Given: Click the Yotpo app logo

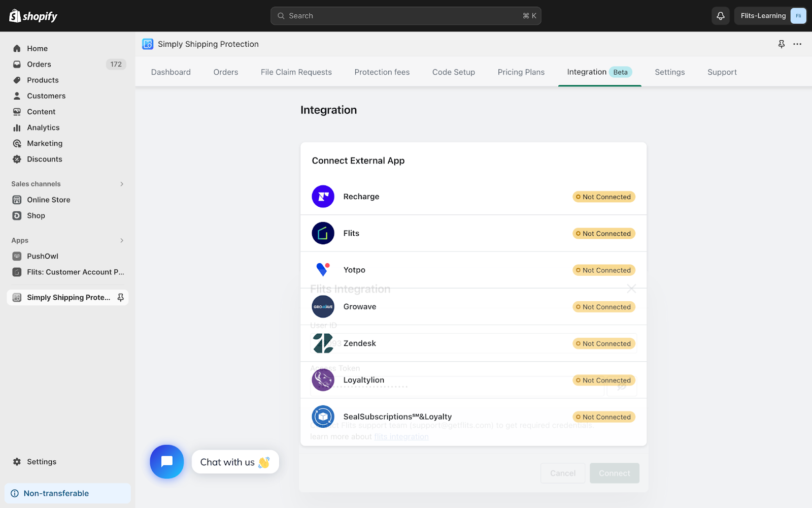Looking at the screenshot, I should click(x=323, y=270).
